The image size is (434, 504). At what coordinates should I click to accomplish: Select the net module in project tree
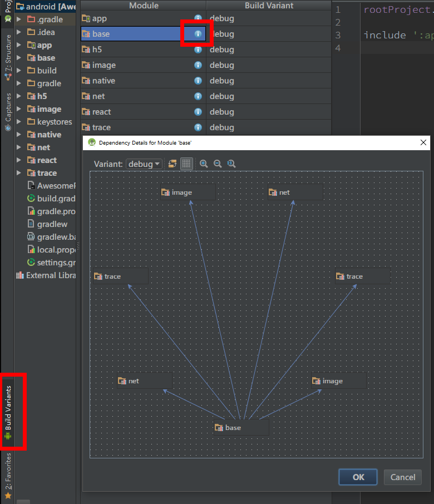point(38,147)
